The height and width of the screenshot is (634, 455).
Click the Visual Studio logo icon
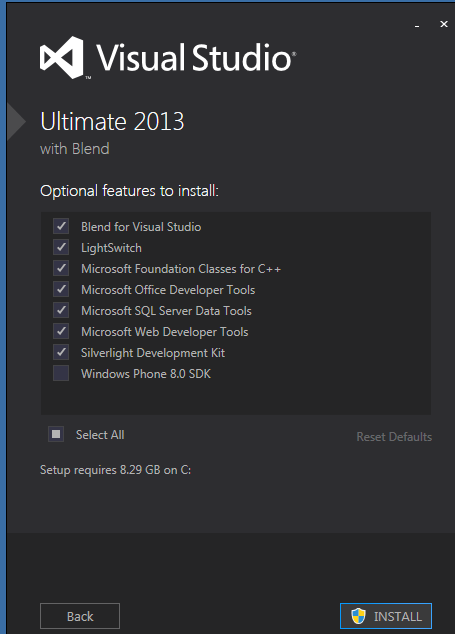[x=63, y=57]
